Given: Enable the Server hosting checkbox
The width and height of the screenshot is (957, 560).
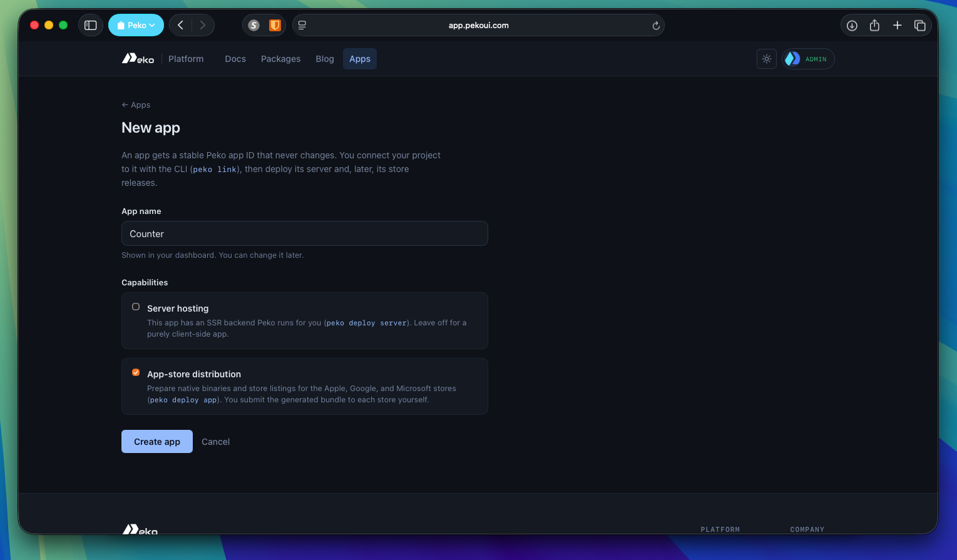Looking at the screenshot, I should point(136,307).
